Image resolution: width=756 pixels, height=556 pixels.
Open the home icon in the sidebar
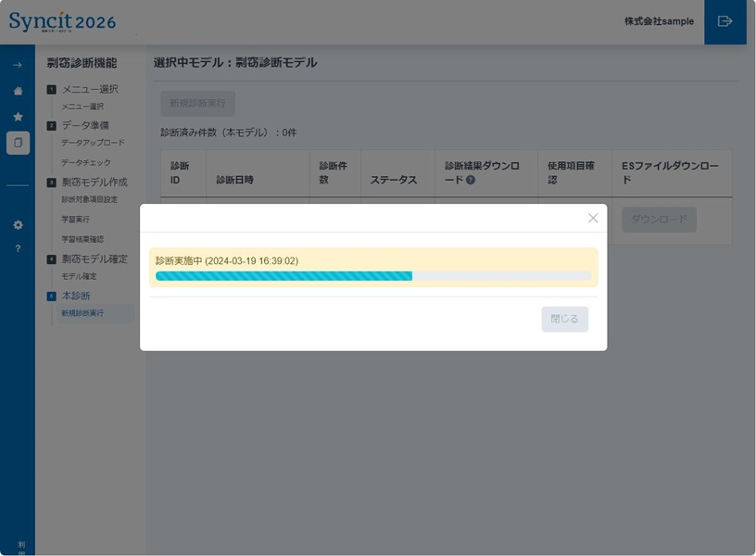(x=17, y=91)
